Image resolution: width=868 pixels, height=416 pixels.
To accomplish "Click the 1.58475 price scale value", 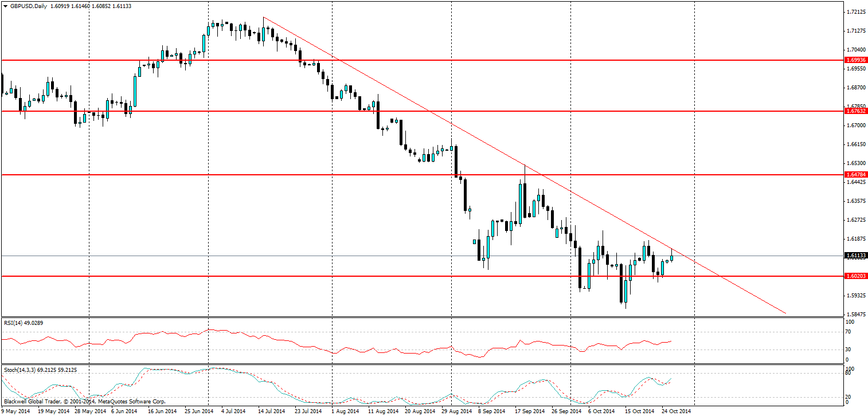I will pos(855,315).
